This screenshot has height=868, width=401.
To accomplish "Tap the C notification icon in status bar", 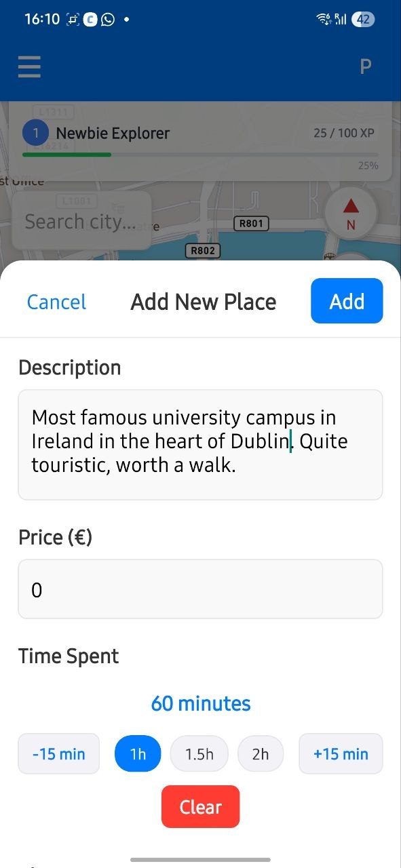I will click(90, 19).
